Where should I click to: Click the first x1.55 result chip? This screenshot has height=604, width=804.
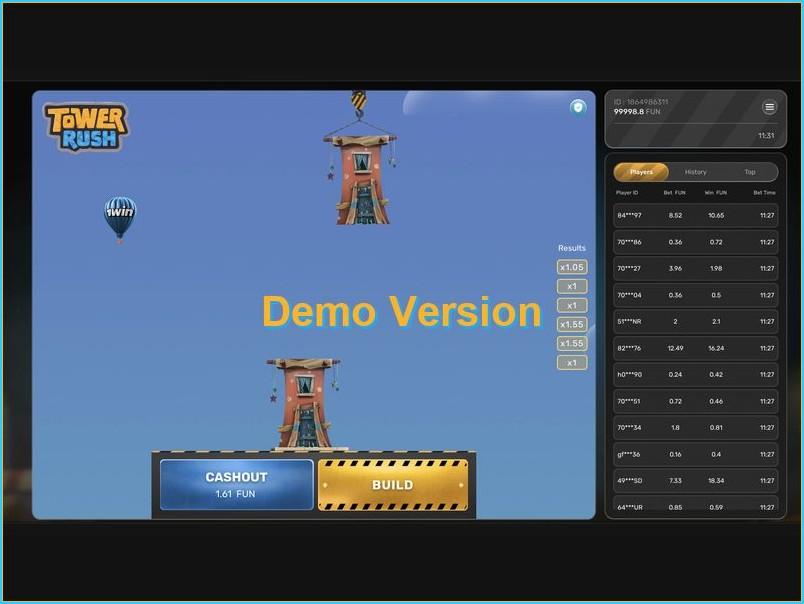pos(571,324)
